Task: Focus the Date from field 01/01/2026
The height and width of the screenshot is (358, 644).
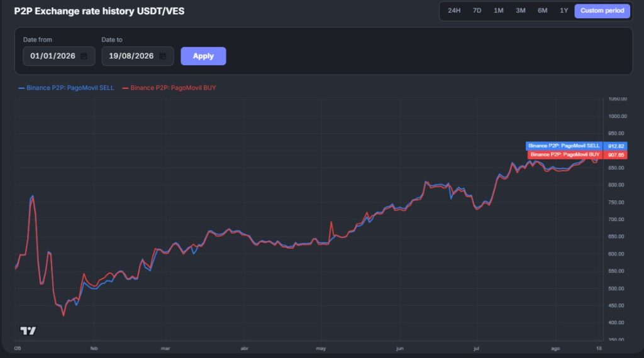Action: 59,56
